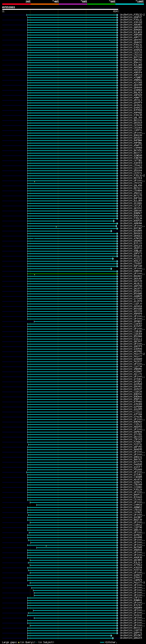Select the UniRef100_P35131-2 label
The image size is (146, 644).
(x=132, y=175)
